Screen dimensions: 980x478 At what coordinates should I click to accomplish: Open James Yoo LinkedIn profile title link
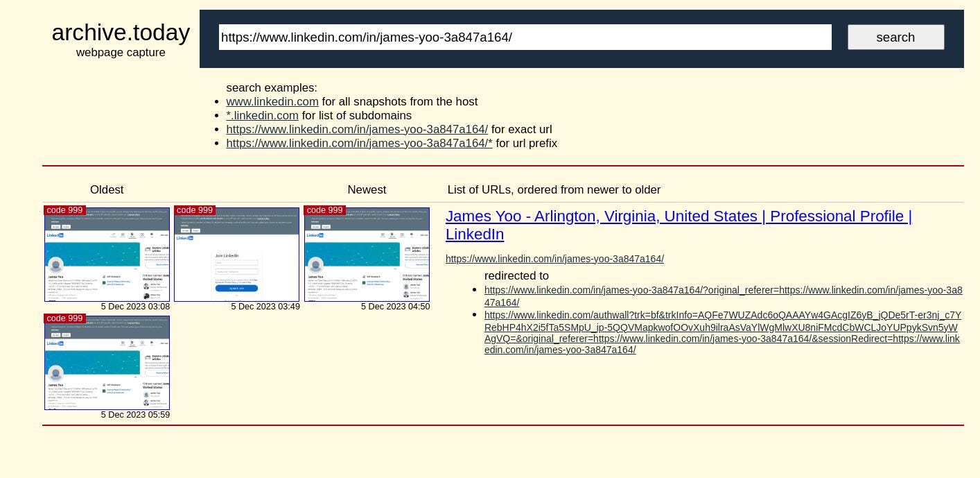click(x=679, y=225)
